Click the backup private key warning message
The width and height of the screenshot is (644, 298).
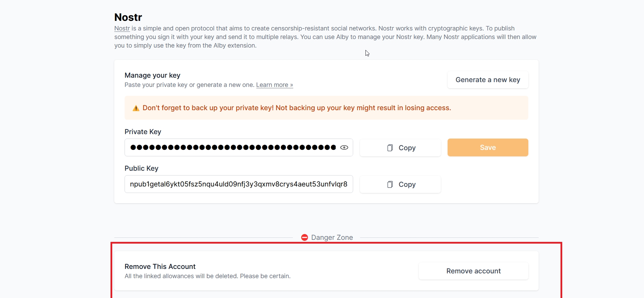pyautogui.click(x=297, y=108)
